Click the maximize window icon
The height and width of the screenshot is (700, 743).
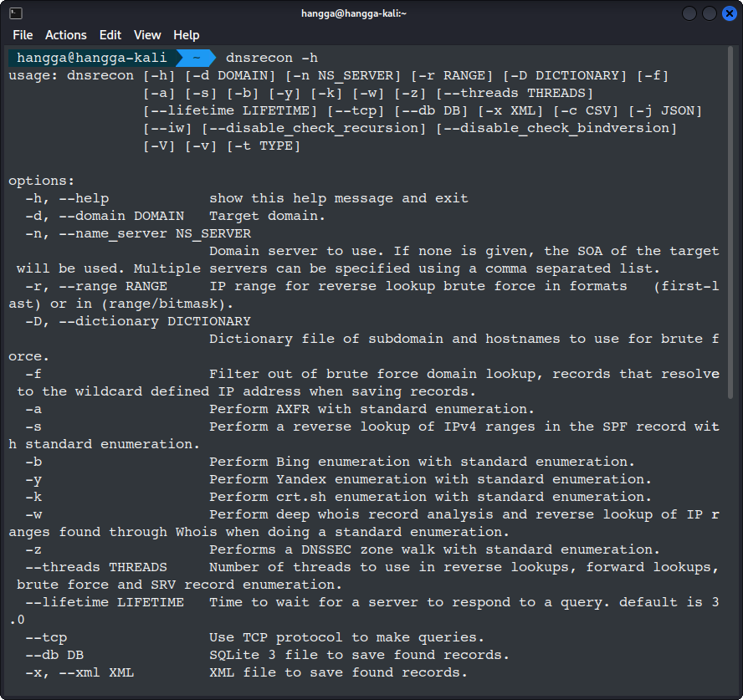(711, 13)
